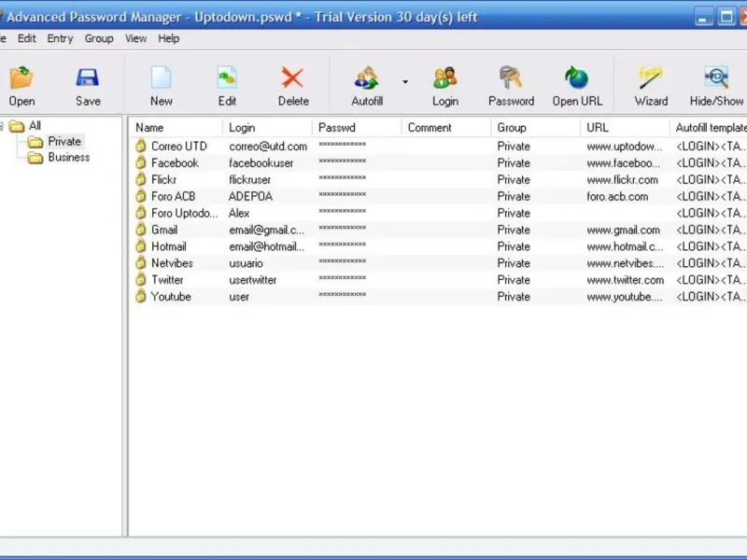Select the Hotmail entry name
Screen dimensions: 747x560
[x=169, y=246]
